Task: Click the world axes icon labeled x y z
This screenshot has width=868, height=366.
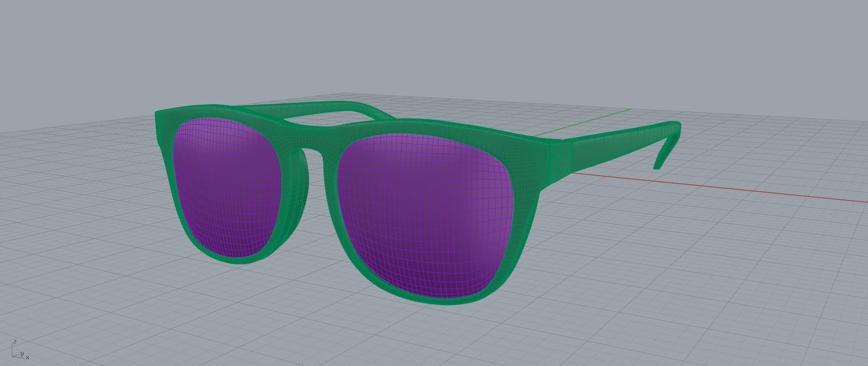Action: [20, 350]
